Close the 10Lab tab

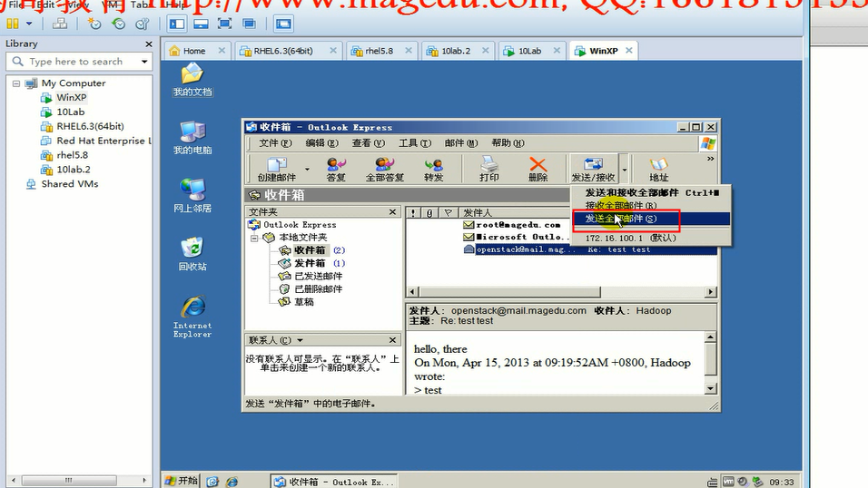click(557, 51)
